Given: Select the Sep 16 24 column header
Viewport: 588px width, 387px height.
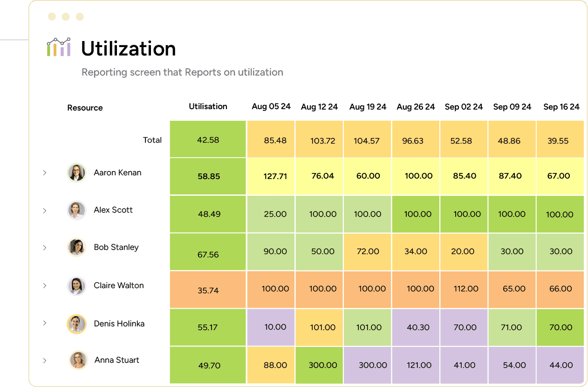Looking at the screenshot, I should (561, 107).
